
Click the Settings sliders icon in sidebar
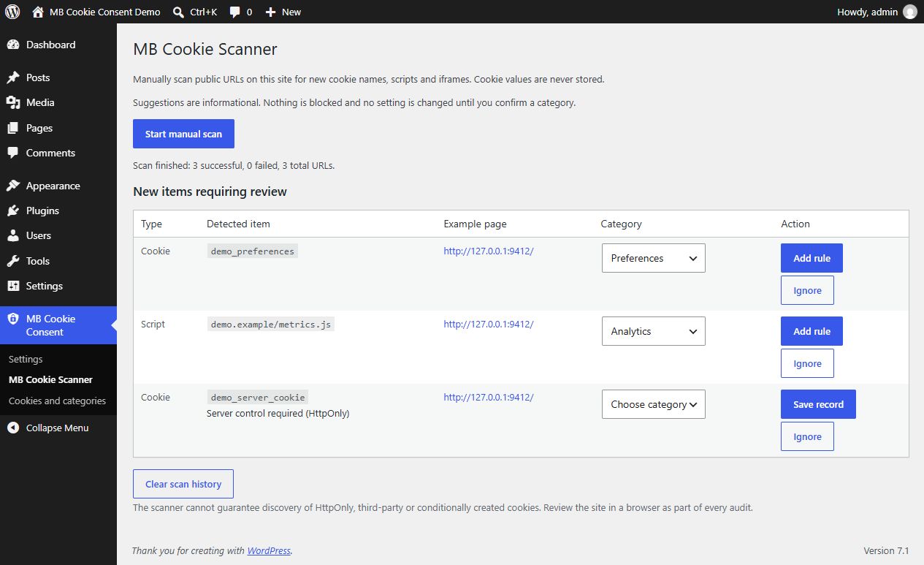(x=13, y=286)
